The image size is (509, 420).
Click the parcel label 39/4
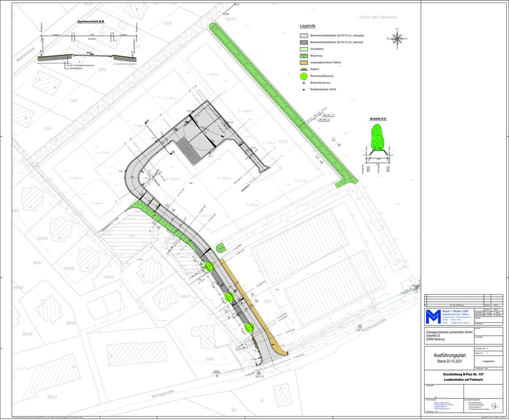pyautogui.click(x=210, y=359)
